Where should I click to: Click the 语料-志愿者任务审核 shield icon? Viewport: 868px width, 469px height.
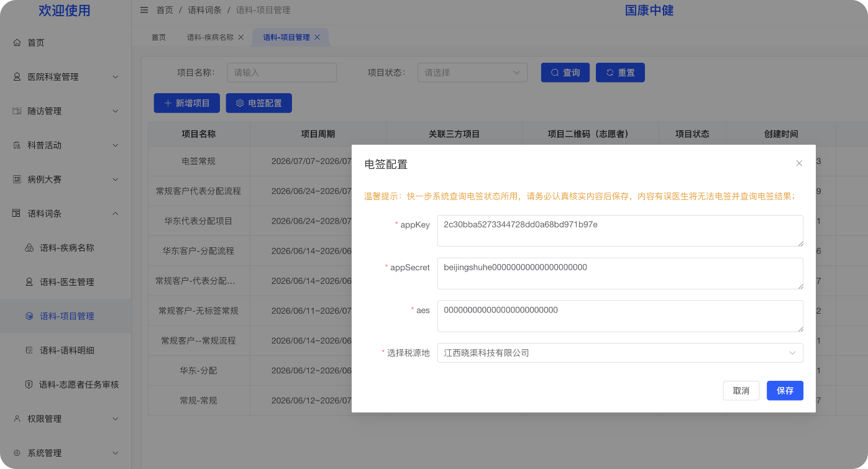[x=29, y=385]
